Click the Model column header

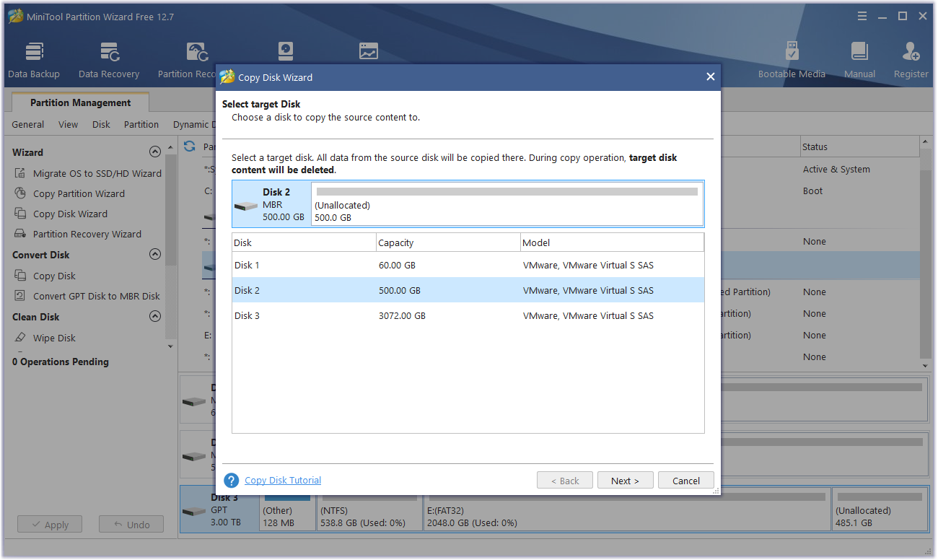(612, 242)
